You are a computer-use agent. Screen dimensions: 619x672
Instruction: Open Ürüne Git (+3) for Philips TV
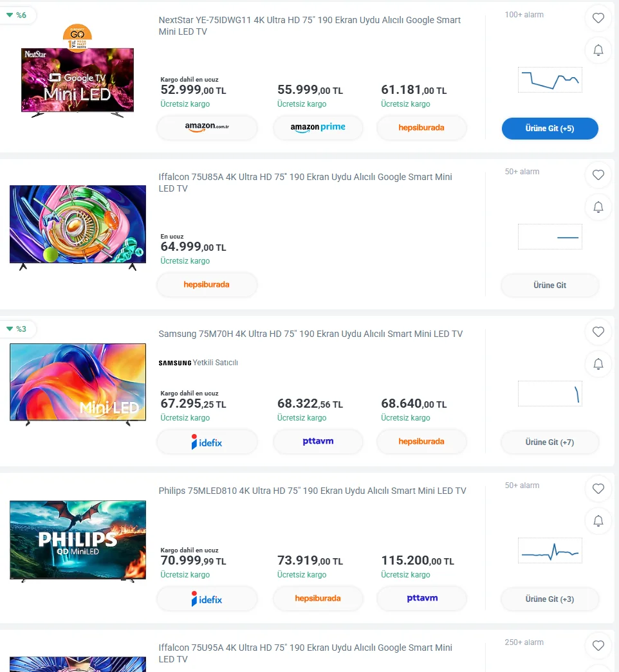[x=550, y=599]
